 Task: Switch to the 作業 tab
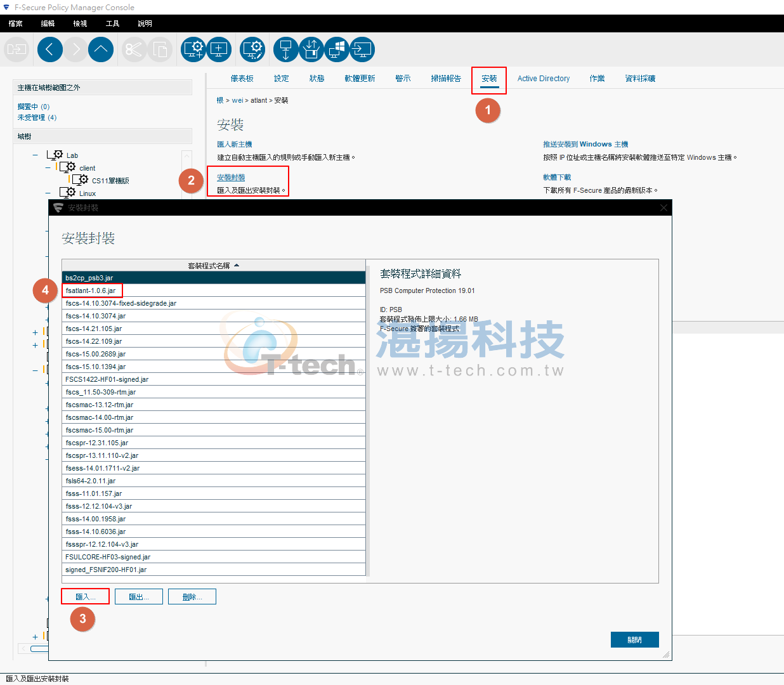coord(597,79)
